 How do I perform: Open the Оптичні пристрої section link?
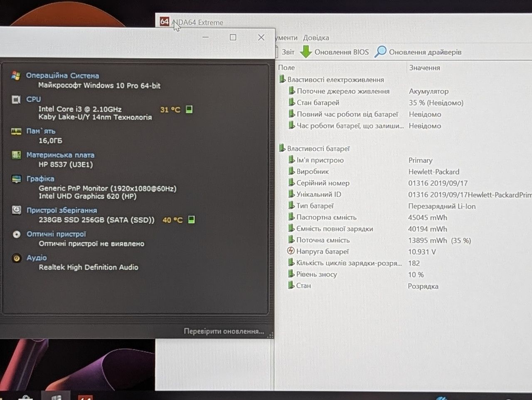[x=56, y=234]
